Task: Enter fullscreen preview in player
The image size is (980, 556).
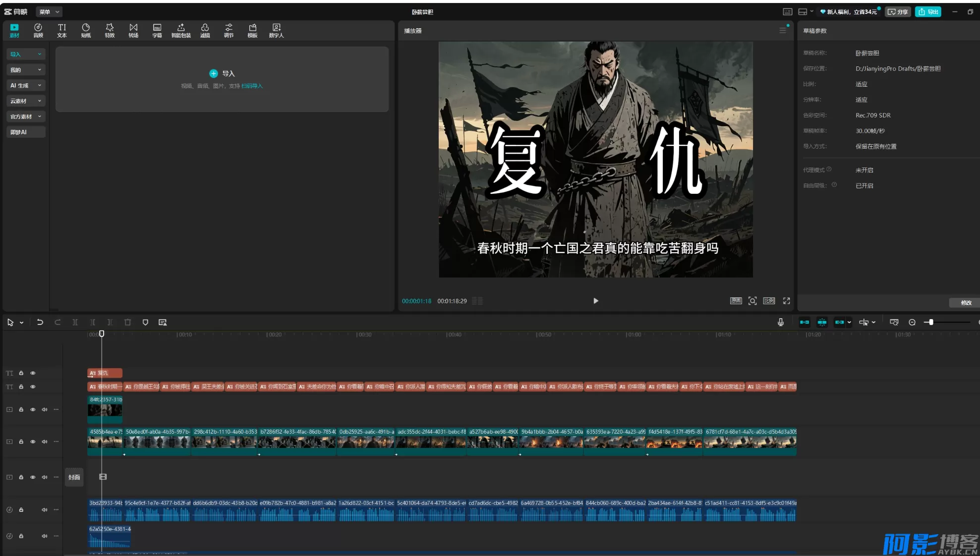Action: [786, 301]
